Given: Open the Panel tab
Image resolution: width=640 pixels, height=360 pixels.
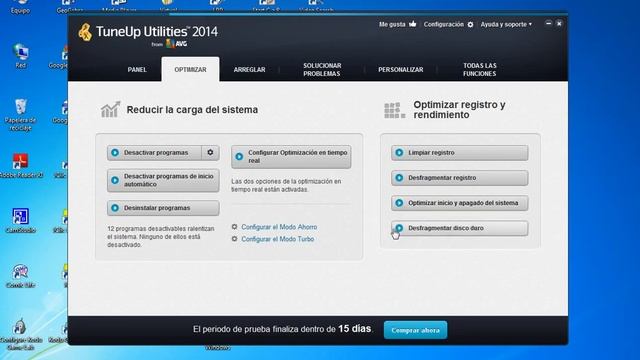Looking at the screenshot, I should click(137, 70).
